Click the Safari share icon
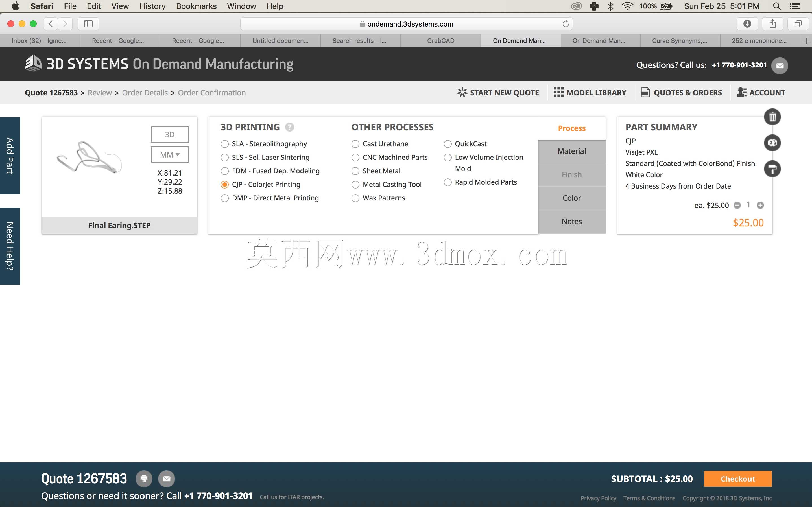This screenshot has height=507, width=812. (772, 24)
